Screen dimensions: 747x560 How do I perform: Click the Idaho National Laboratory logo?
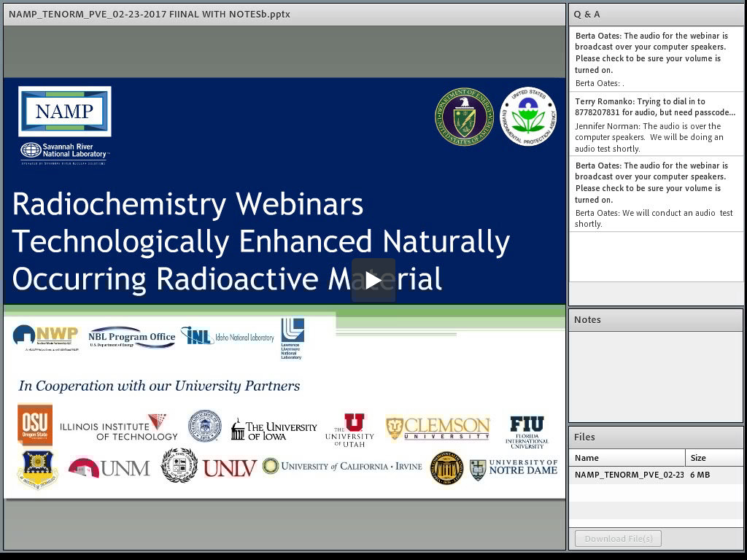point(228,337)
